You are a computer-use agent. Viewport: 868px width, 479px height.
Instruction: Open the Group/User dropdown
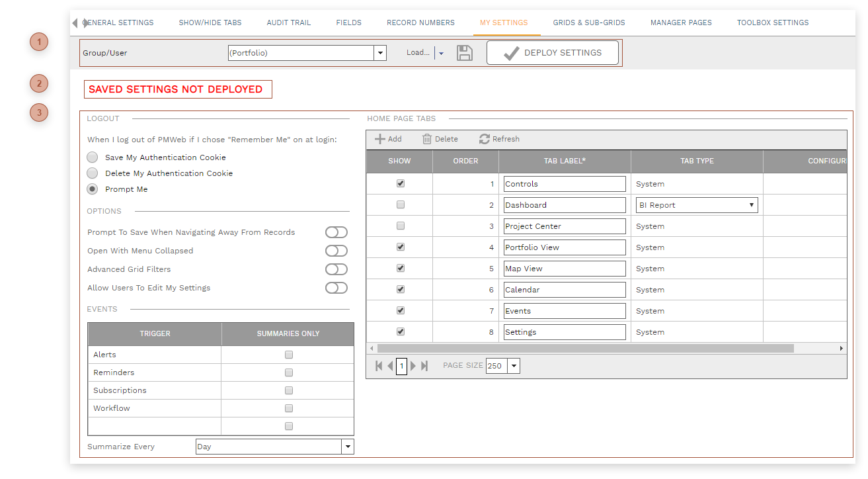(x=380, y=53)
